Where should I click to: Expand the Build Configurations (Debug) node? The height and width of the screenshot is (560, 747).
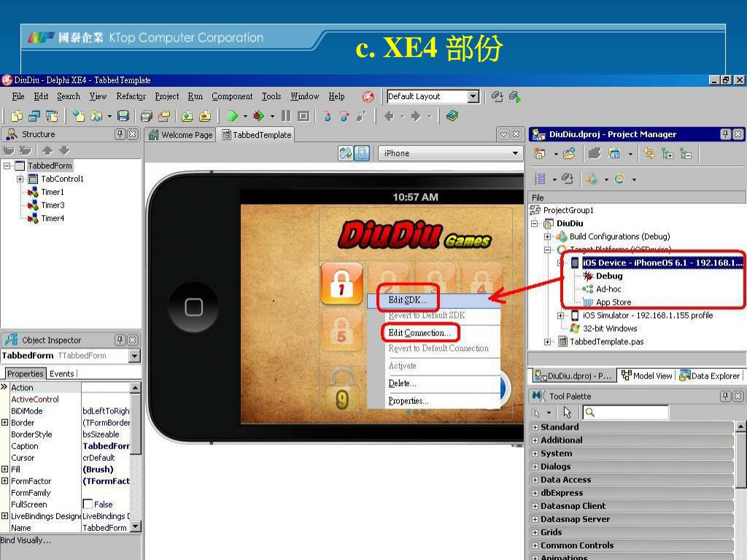(547, 237)
